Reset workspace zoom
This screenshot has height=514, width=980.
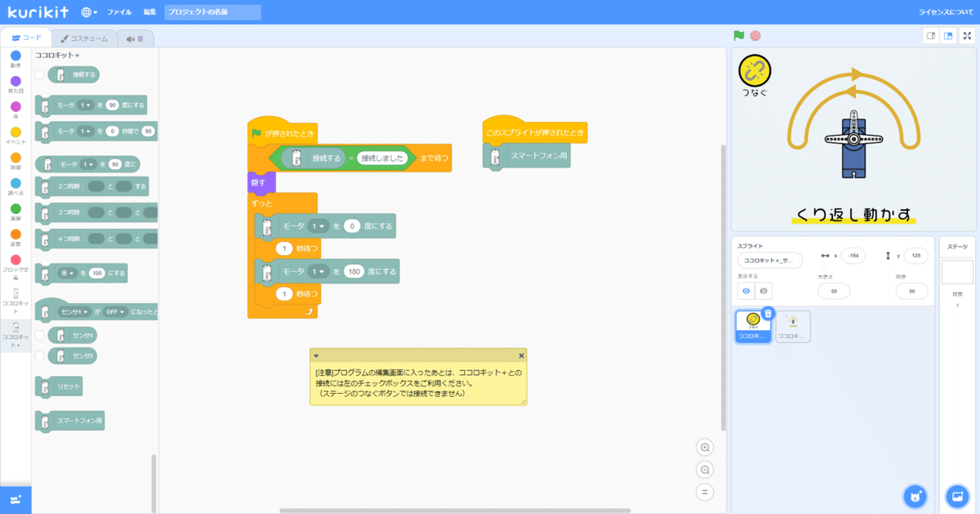[x=705, y=492]
